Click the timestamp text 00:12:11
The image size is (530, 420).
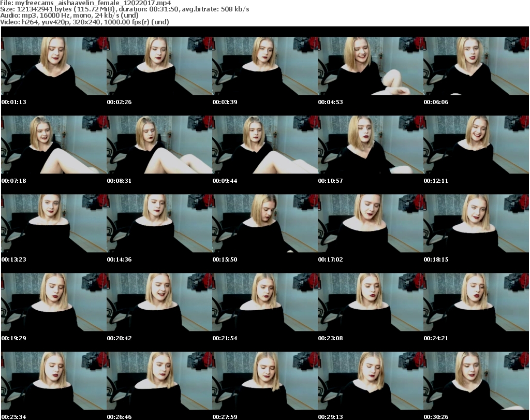(436, 181)
